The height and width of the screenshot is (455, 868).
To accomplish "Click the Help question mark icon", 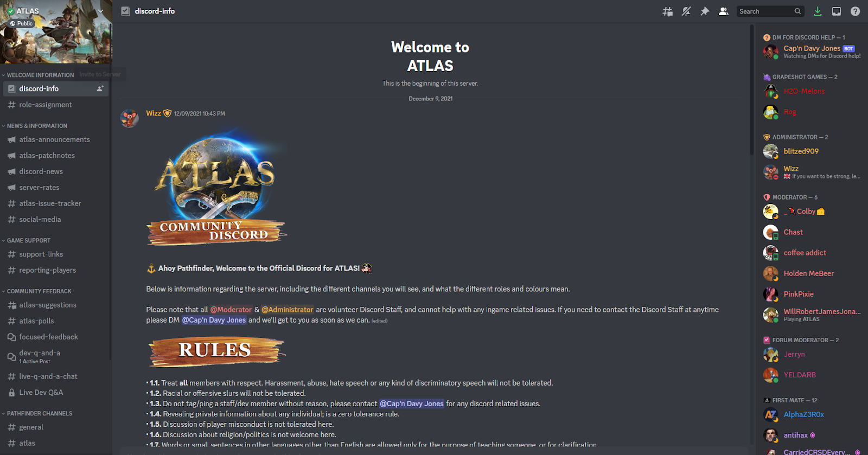I will (x=855, y=11).
